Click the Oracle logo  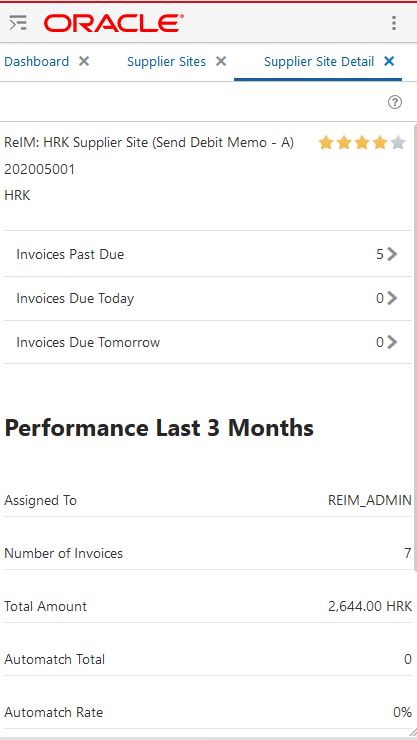(114, 23)
